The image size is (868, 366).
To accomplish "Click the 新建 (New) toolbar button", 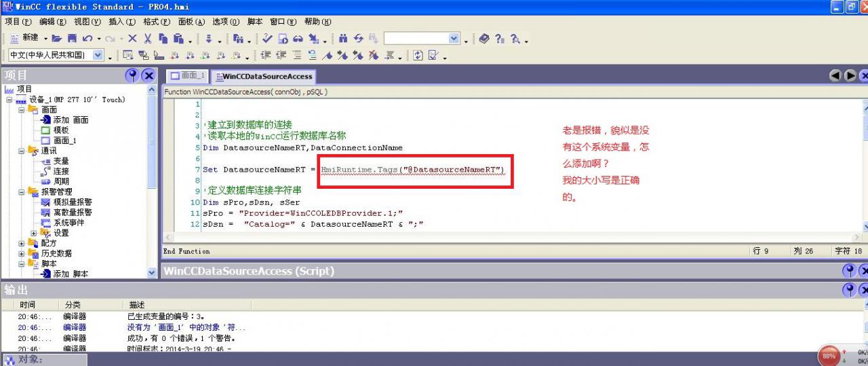I will click(x=24, y=39).
